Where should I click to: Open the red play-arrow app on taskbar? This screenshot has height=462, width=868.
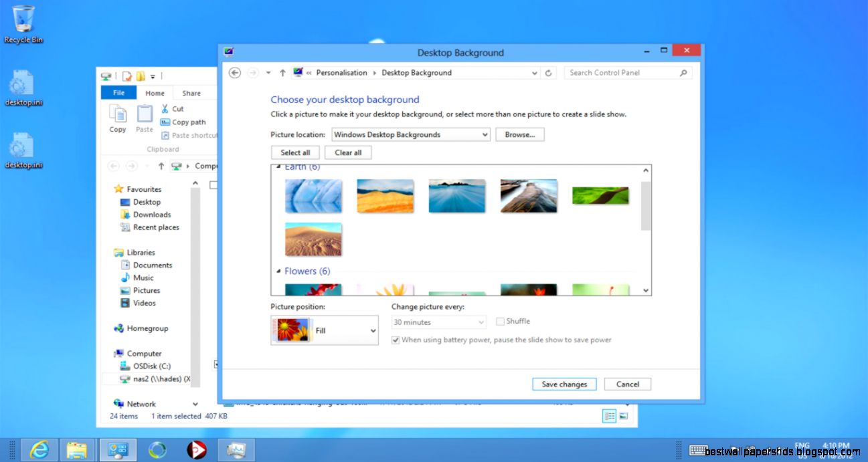click(x=196, y=450)
